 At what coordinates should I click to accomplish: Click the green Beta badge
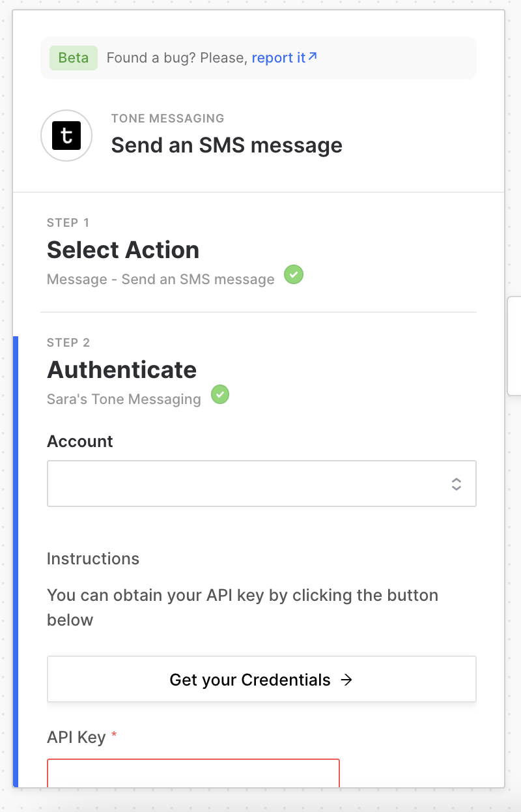(x=74, y=58)
